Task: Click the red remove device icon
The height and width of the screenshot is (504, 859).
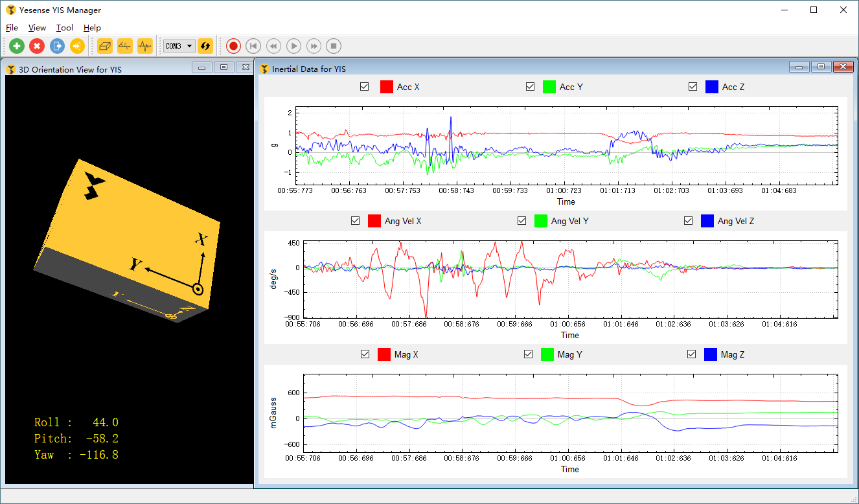Action: click(37, 46)
